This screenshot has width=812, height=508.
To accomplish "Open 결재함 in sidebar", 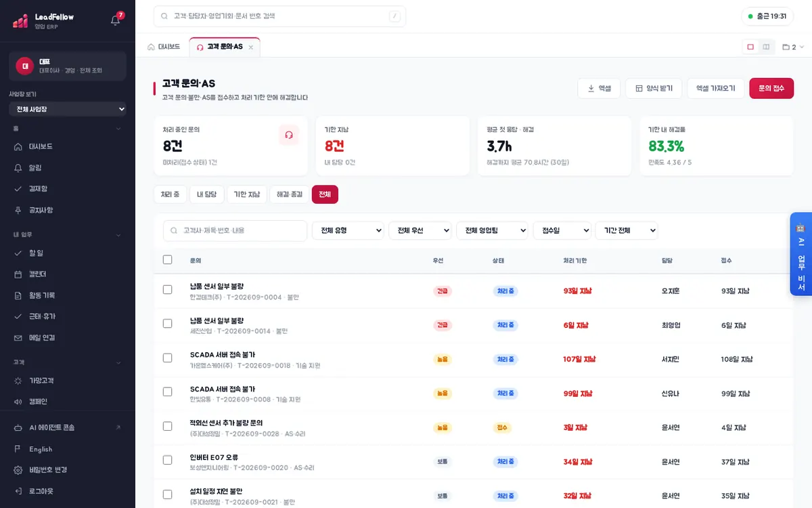I will (x=68, y=188).
